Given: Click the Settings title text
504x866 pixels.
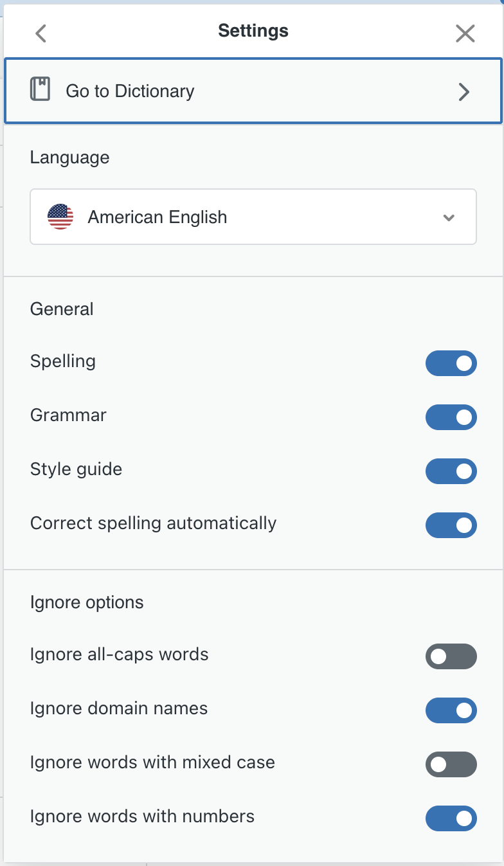Looking at the screenshot, I should (x=253, y=31).
